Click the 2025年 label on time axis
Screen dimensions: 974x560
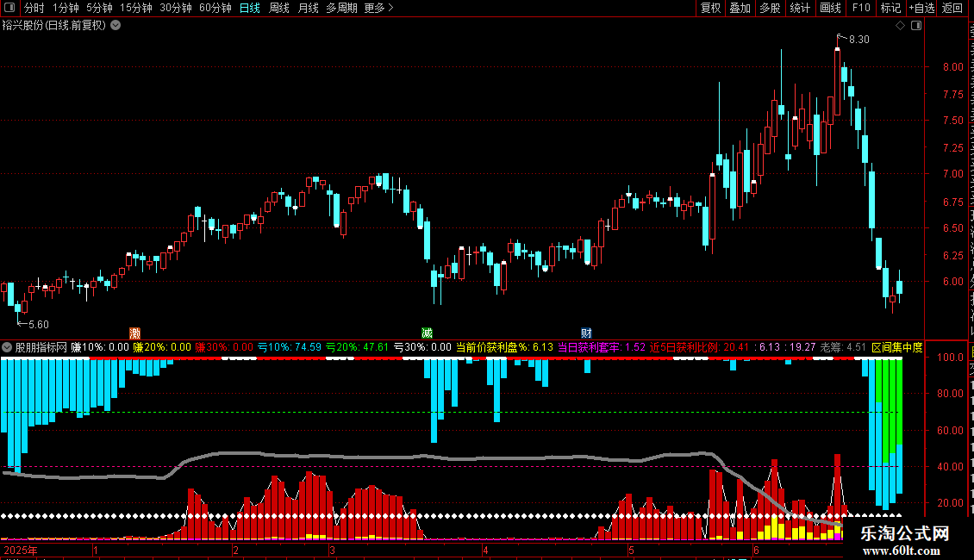[x=21, y=551]
